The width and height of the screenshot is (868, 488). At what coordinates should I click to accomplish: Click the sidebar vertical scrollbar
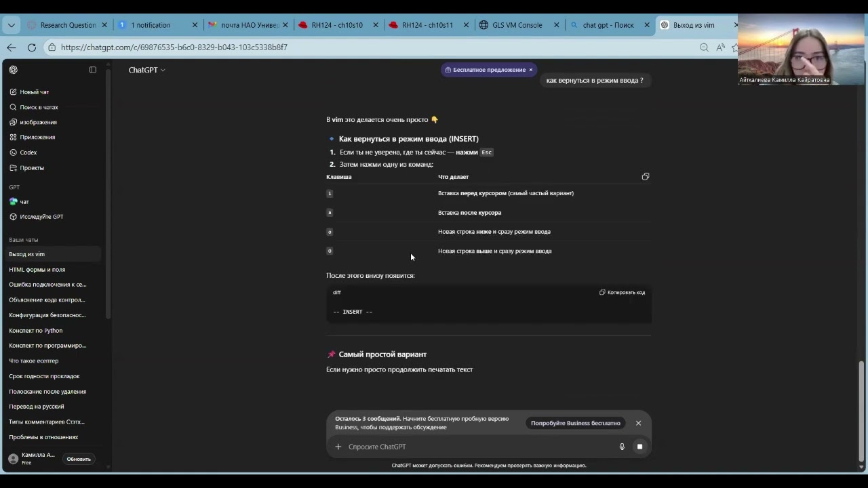coord(107,193)
